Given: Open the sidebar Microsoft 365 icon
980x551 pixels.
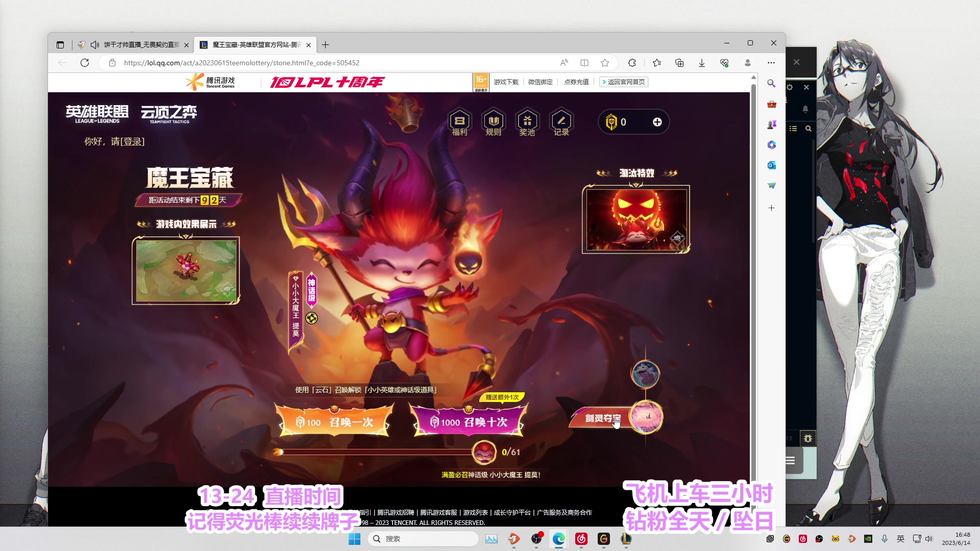Looking at the screenshot, I should pos(771,145).
